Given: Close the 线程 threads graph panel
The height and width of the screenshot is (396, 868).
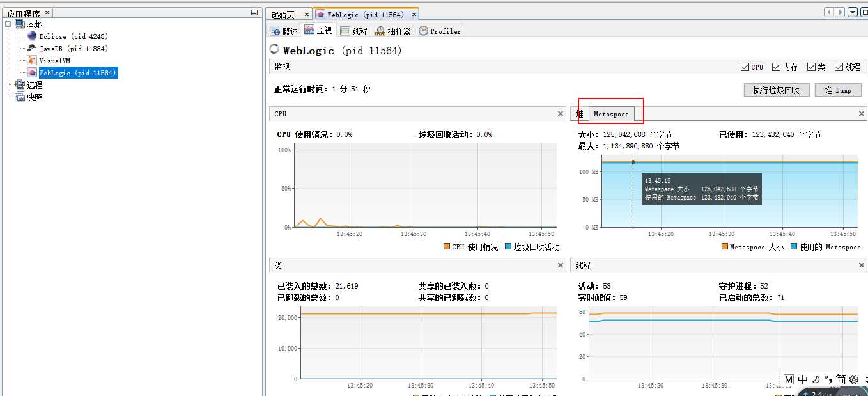Looking at the screenshot, I should pos(861,265).
